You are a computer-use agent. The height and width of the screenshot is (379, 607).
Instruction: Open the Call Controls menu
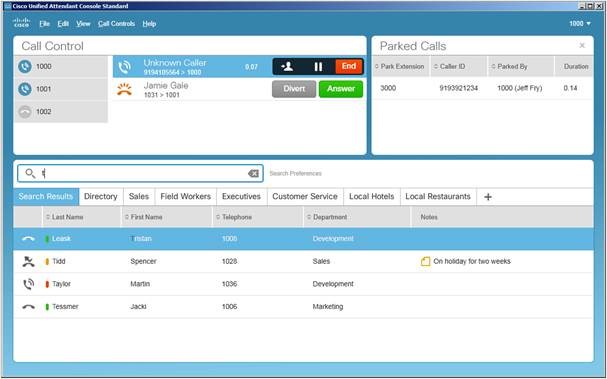(116, 24)
